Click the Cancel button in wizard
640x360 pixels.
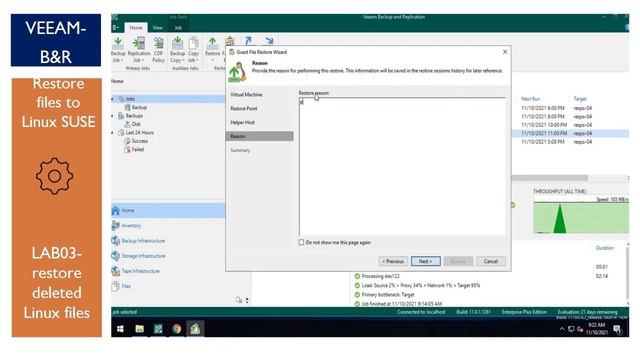coord(491,261)
